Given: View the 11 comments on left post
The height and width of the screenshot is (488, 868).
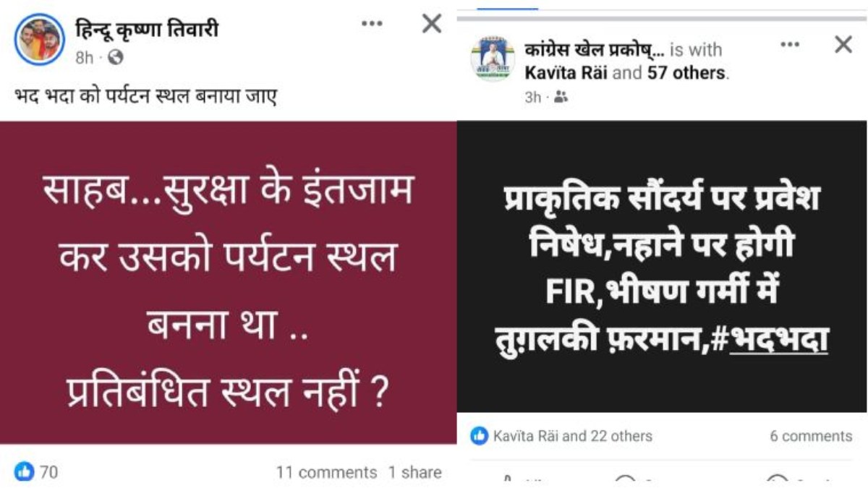Looking at the screenshot, I should (x=326, y=473).
